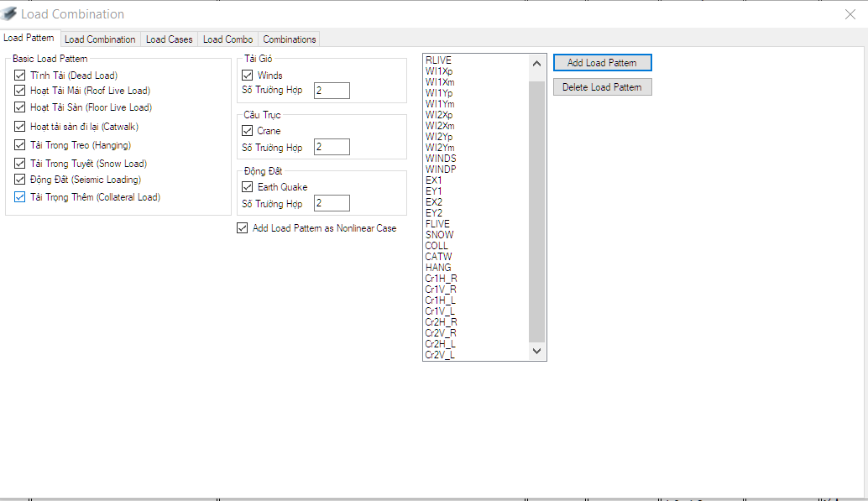Screen dimensions: 868x501
Task: Switch to the Load Combination tab
Action: pyautogui.click(x=99, y=39)
